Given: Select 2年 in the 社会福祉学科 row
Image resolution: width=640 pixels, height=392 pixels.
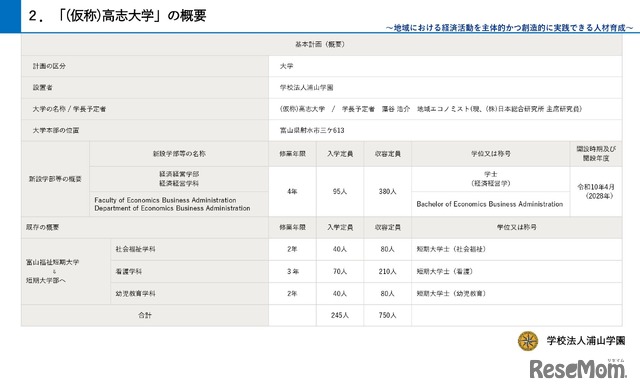Looking at the screenshot, I should pos(292,249).
